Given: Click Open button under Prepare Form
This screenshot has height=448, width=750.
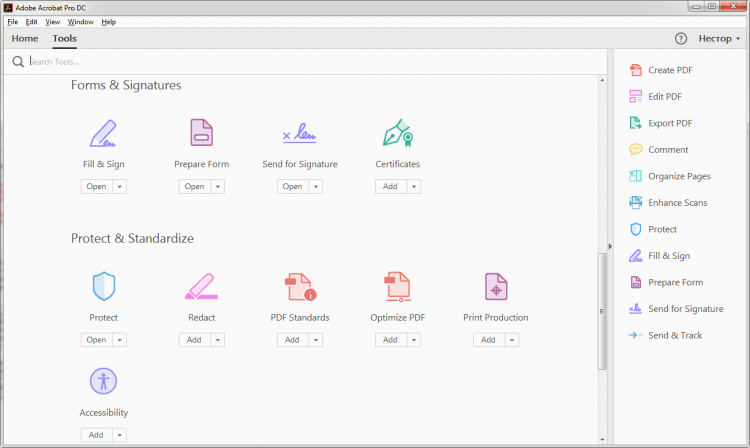Looking at the screenshot, I should [x=195, y=186].
